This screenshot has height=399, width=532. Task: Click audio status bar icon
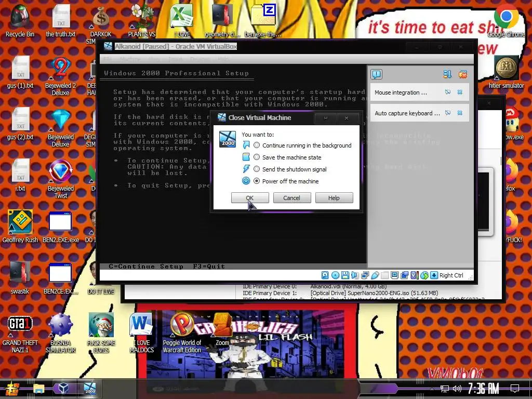tap(355, 275)
